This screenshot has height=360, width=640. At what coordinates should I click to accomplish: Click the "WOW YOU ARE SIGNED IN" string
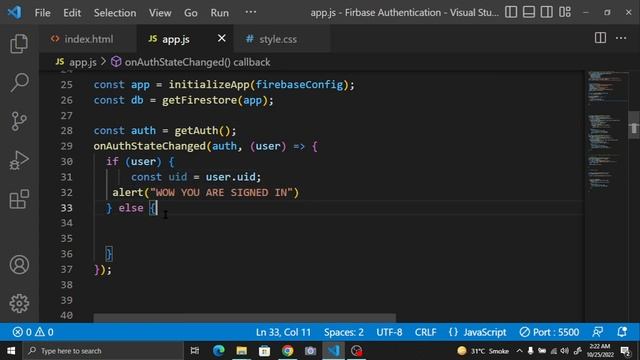pyautogui.click(x=221, y=192)
